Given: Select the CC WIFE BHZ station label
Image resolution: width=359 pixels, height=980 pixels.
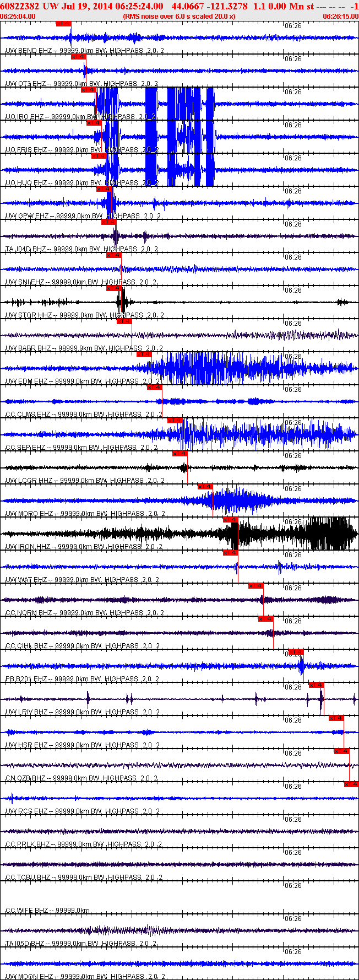Looking at the screenshot, I should tap(48, 911).
